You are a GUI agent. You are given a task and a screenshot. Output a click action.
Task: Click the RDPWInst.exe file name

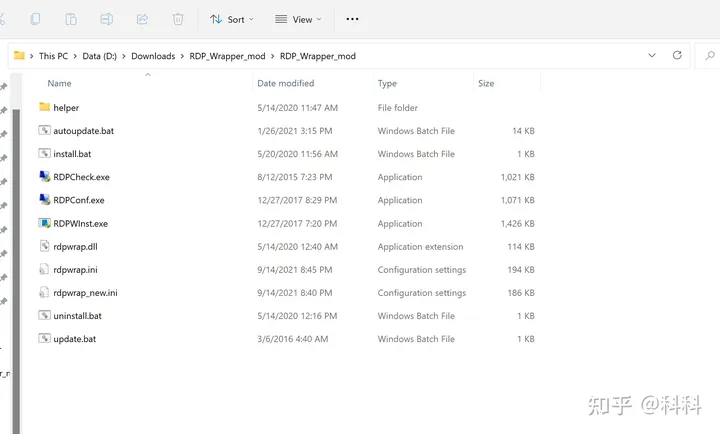coord(80,224)
